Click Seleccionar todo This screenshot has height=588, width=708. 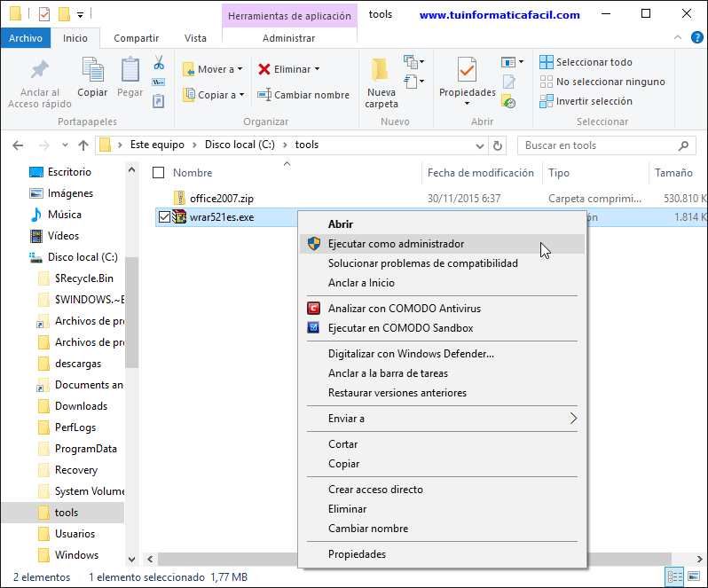click(x=586, y=62)
